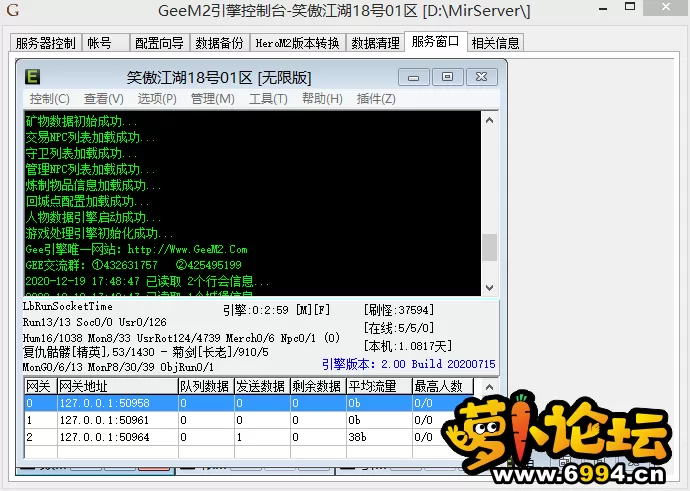
Task: Click the [本机:1.0817天] status text
Action: click(x=407, y=346)
